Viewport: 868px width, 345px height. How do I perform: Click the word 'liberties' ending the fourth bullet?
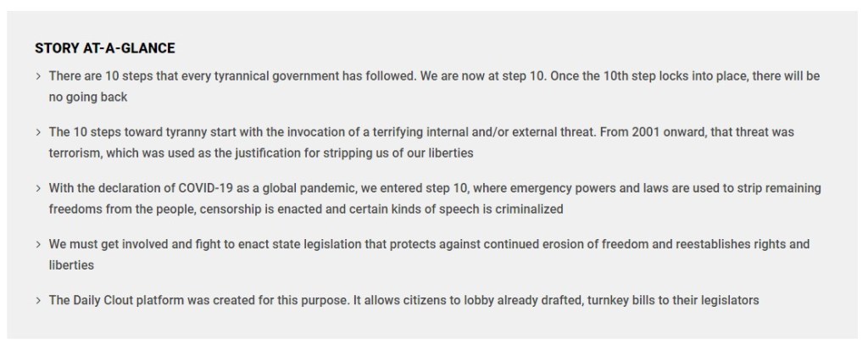(71, 264)
